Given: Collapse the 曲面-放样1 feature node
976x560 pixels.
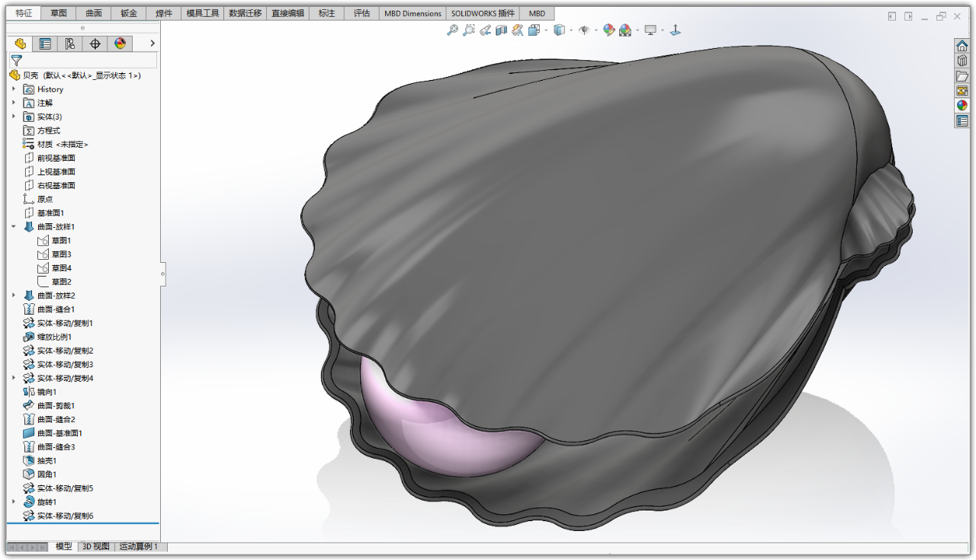Looking at the screenshot, I should click(13, 226).
